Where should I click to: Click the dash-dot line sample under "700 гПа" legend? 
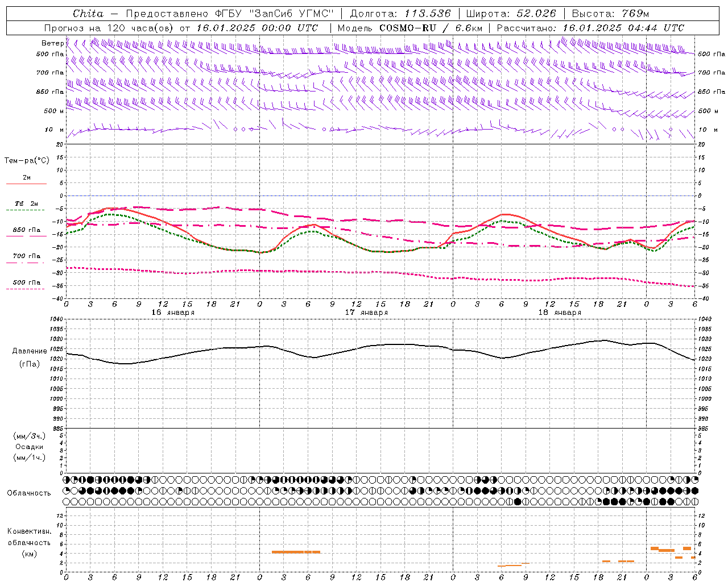click(25, 263)
